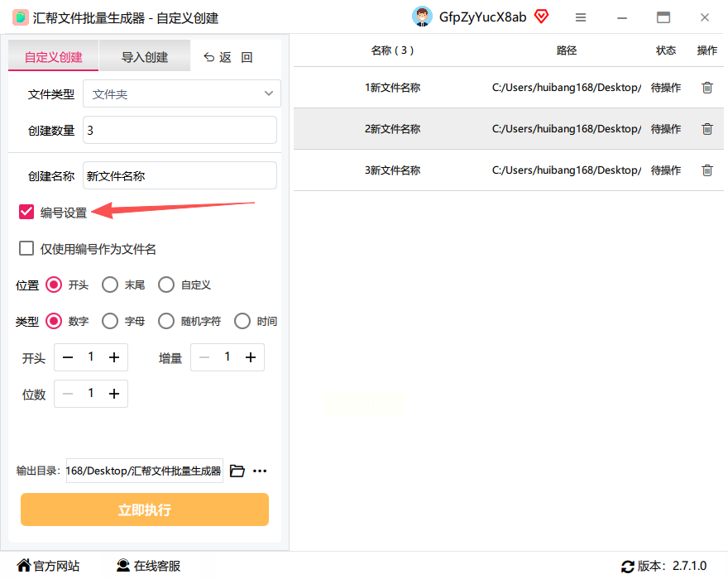This screenshot has height=579, width=728.
Task: Delete the 3新文件名称 row with trash icon
Action: [x=706, y=170]
